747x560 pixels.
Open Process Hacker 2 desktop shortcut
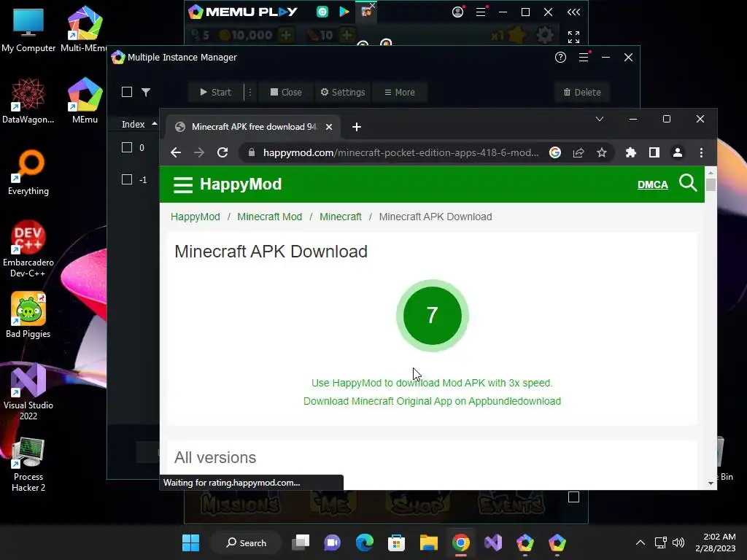(28, 464)
